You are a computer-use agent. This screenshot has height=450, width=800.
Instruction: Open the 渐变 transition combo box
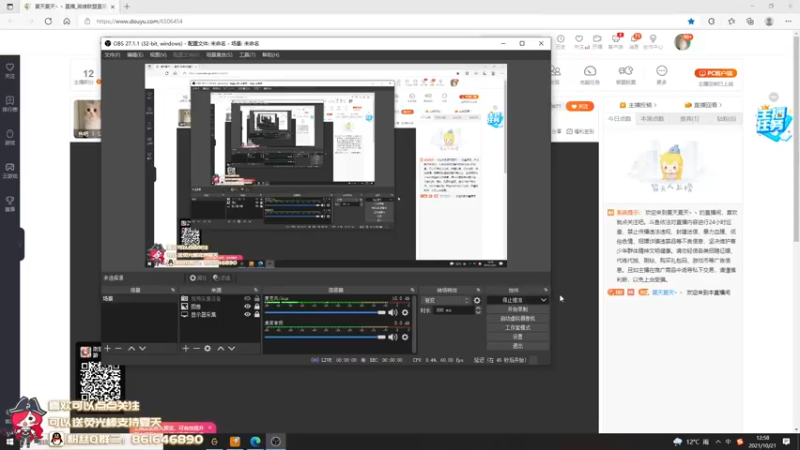pos(445,301)
